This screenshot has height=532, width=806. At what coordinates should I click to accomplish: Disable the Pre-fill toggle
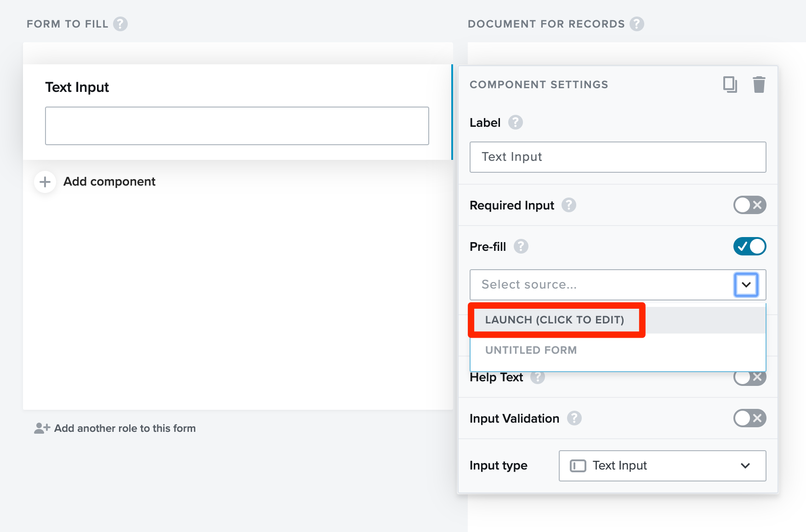click(749, 247)
